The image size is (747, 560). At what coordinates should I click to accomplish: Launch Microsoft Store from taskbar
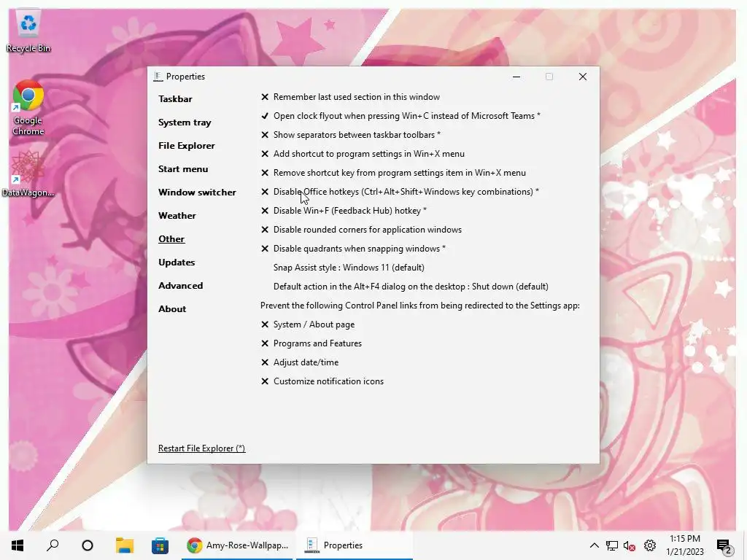[160, 545]
